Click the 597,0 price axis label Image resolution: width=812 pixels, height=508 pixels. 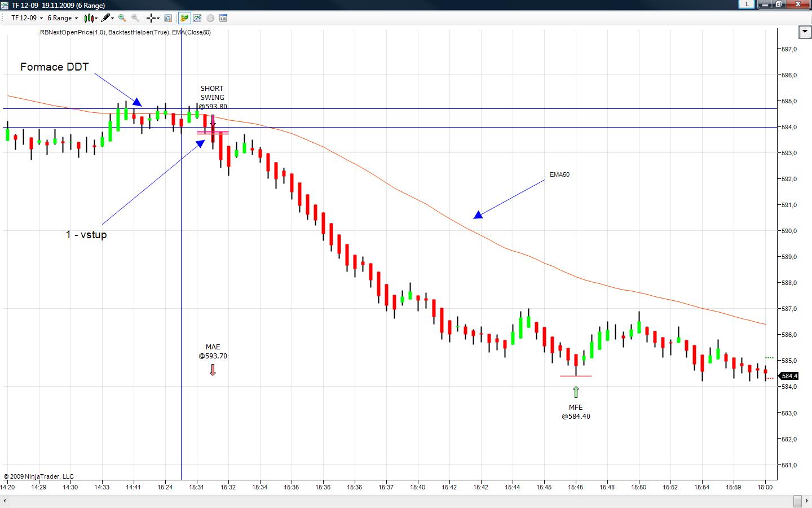coord(789,49)
